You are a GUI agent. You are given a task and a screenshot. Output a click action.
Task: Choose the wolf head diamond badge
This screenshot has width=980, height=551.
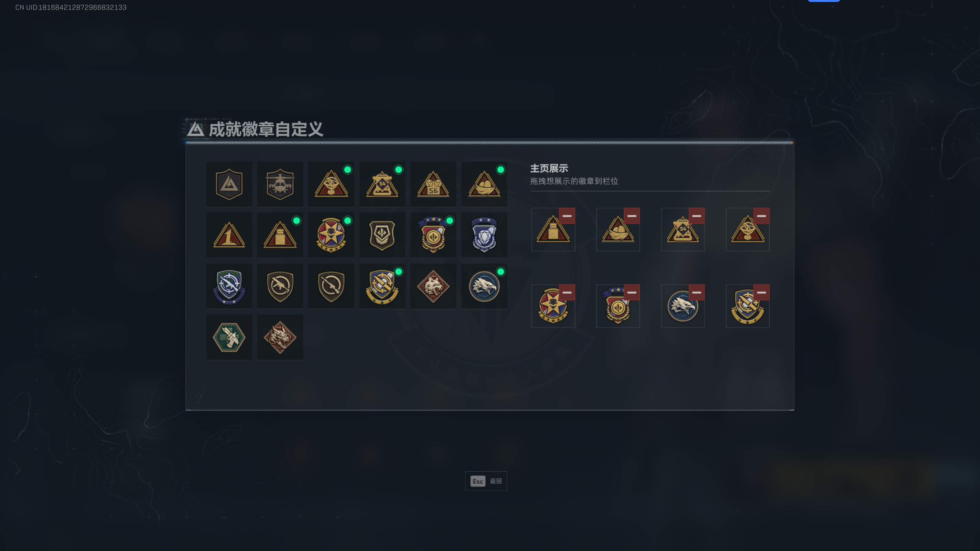pos(433,286)
